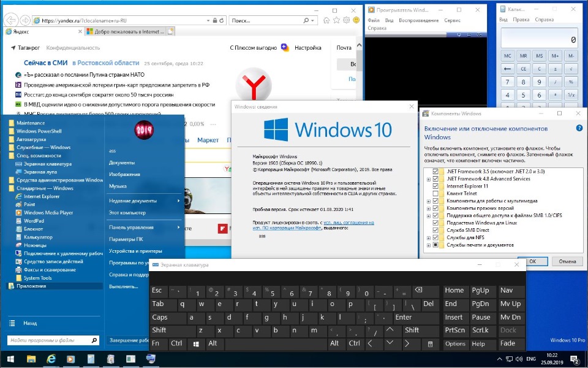Screen dimensions: 588x368
Task: Open the Internet Explorer home page icon
Action: coord(326,20)
